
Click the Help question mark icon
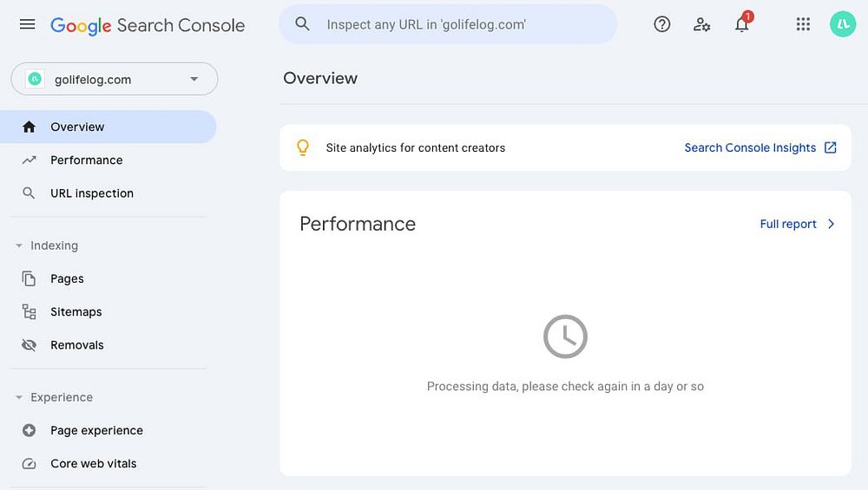[662, 24]
